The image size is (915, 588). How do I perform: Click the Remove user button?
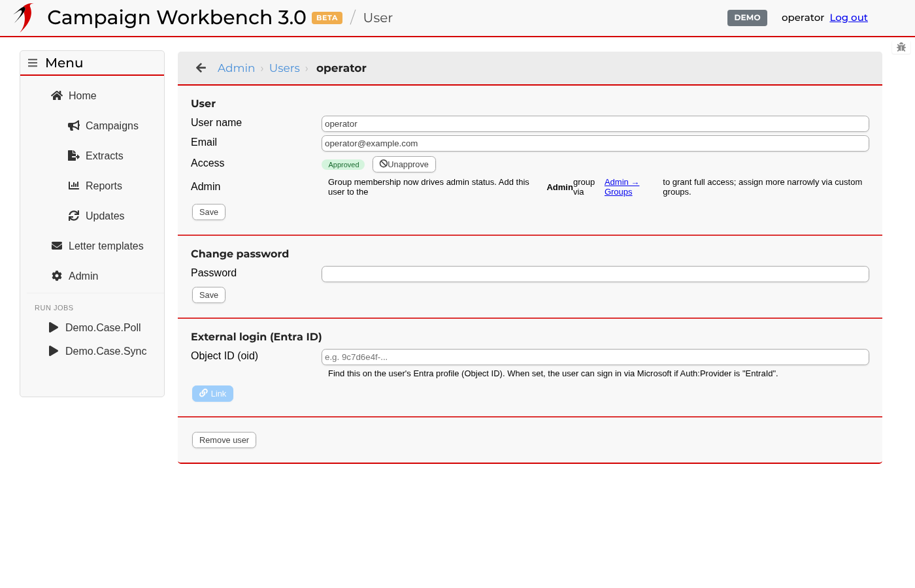(224, 440)
